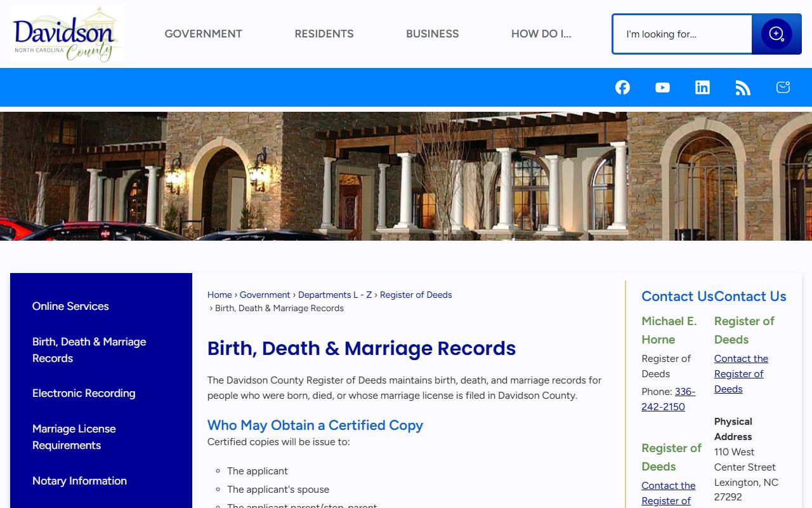
Task: Click the building banner photo
Action: point(406,177)
